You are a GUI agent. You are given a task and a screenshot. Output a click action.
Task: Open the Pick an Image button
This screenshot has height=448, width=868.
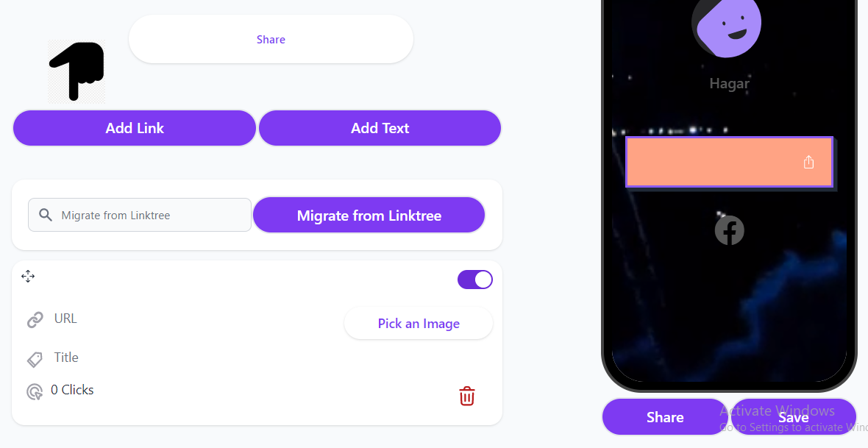(419, 324)
